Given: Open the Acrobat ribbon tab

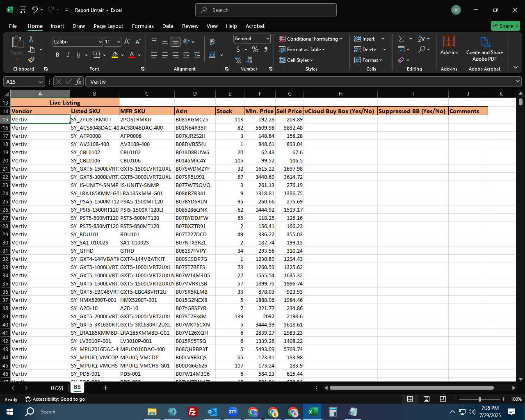Looking at the screenshot, I should [x=255, y=26].
